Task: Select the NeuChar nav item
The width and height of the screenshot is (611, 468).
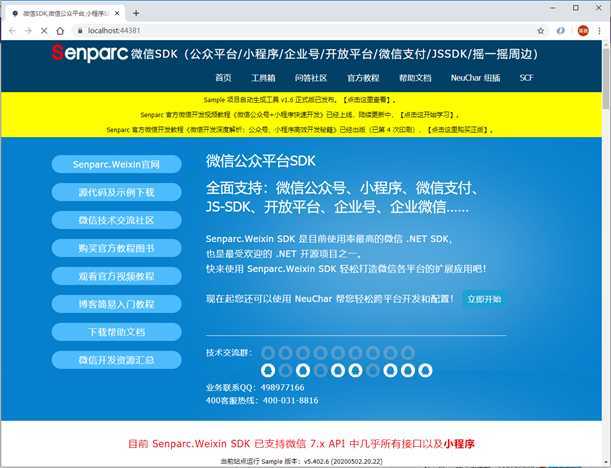Action: 475,78
